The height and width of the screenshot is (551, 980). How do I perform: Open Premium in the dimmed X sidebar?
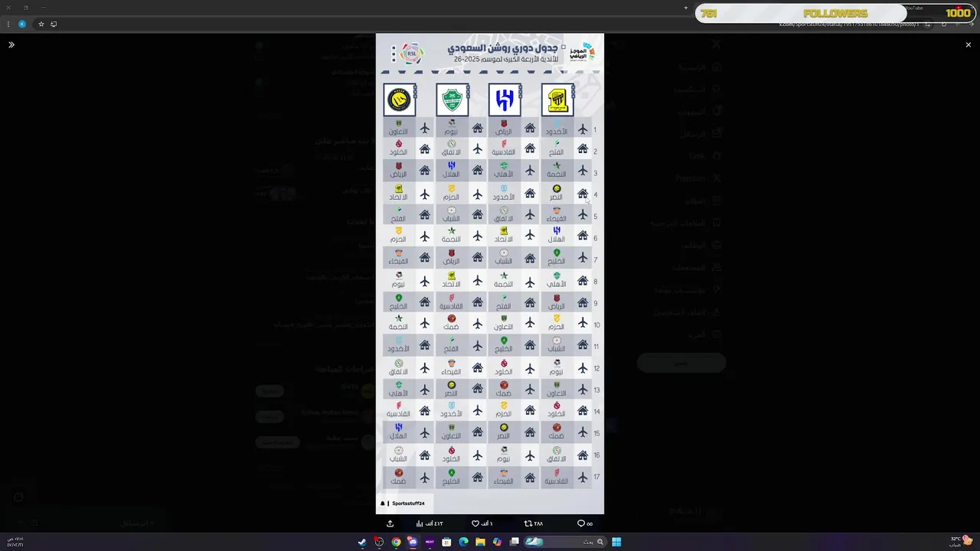coord(698,178)
